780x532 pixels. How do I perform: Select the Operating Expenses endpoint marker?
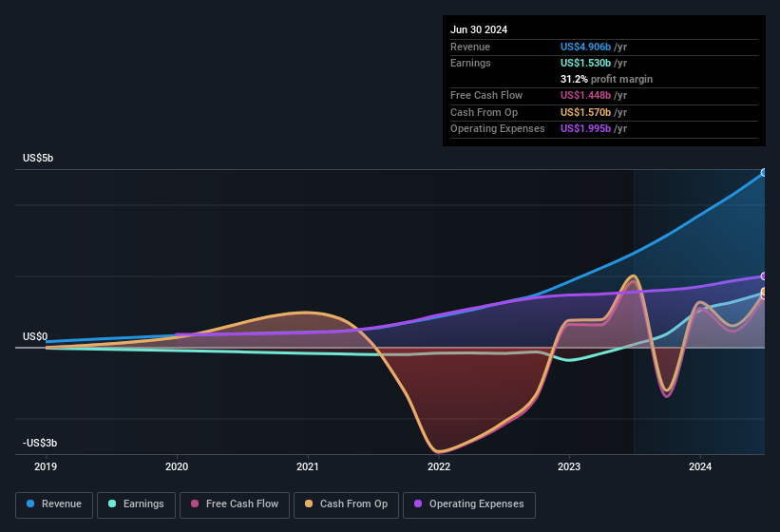764,275
